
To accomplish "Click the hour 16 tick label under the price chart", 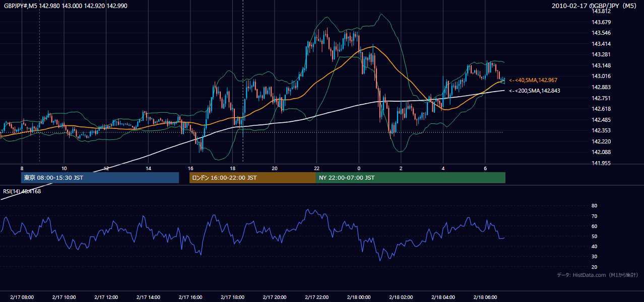I will [x=190, y=168].
